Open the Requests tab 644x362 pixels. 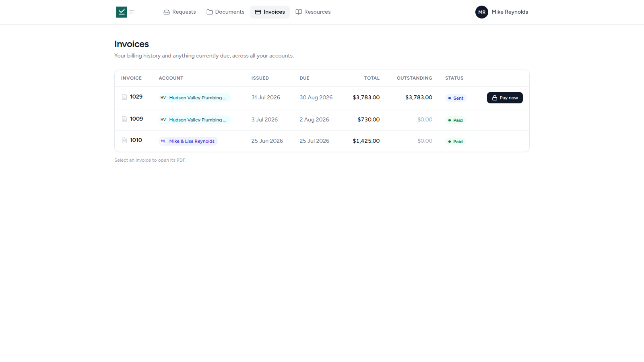point(180,12)
